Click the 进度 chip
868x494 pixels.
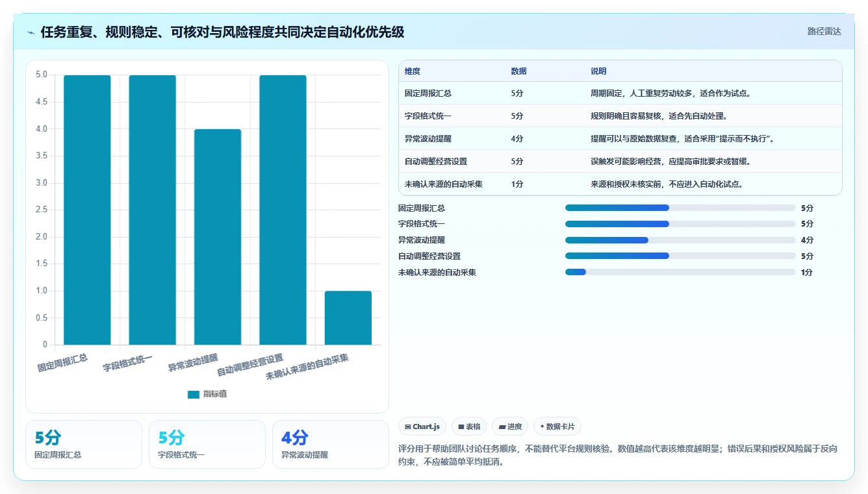coord(510,426)
